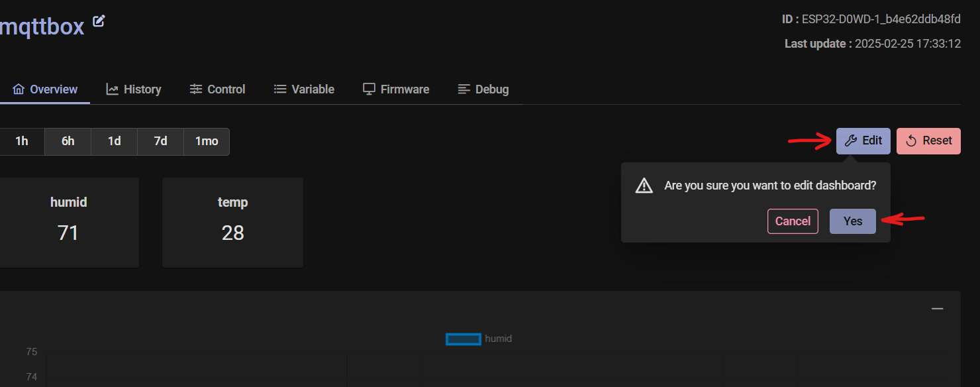Collapse the humid chart panel
The height and width of the screenshot is (387, 980).
pos(937,308)
